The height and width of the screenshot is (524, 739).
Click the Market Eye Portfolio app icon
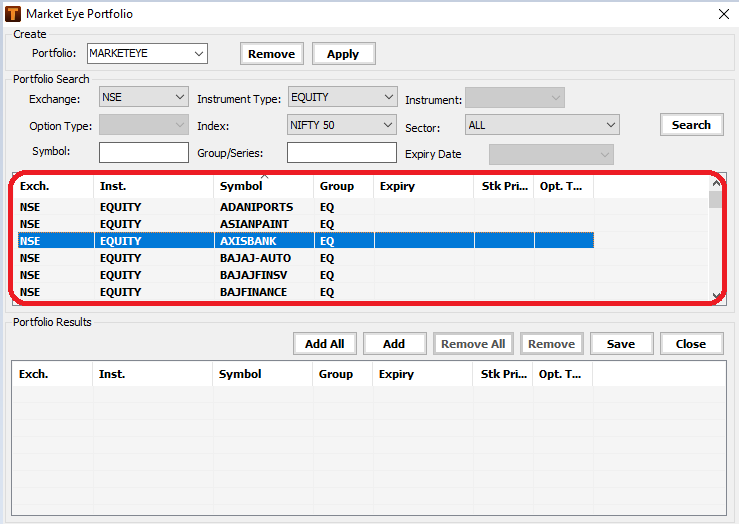tap(13, 14)
